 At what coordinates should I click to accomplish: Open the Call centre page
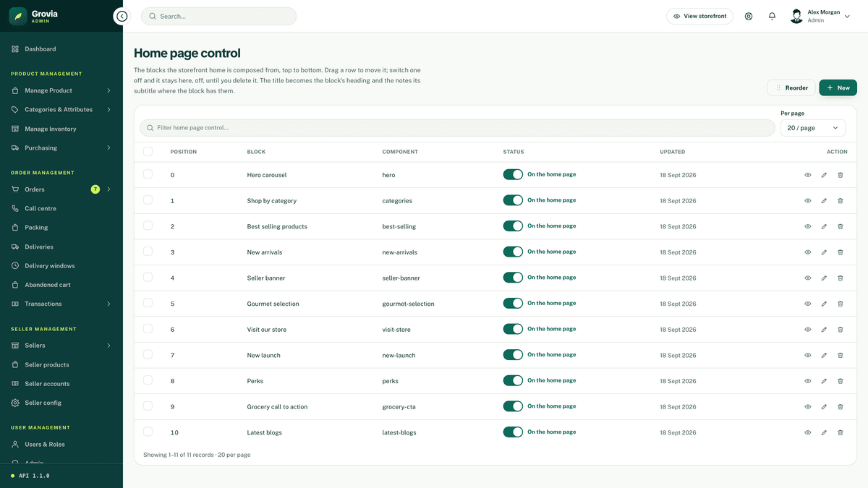(x=61, y=208)
